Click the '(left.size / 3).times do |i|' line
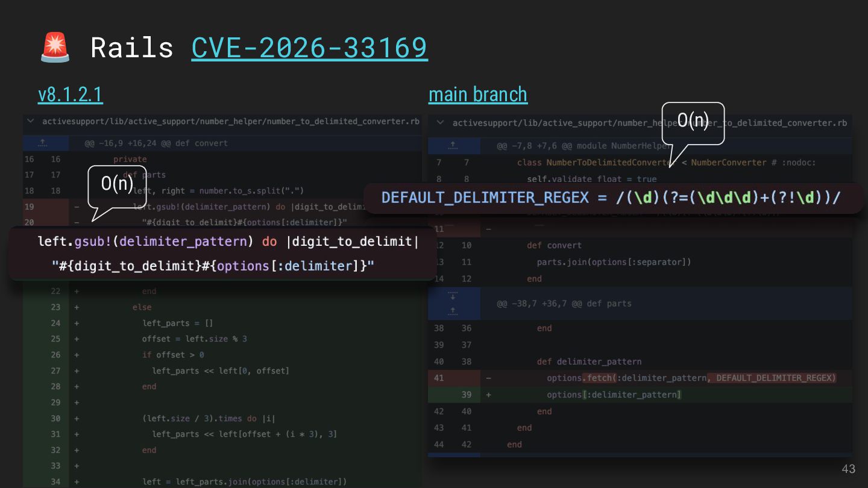The width and height of the screenshot is (868, 488). coord(209,418)
